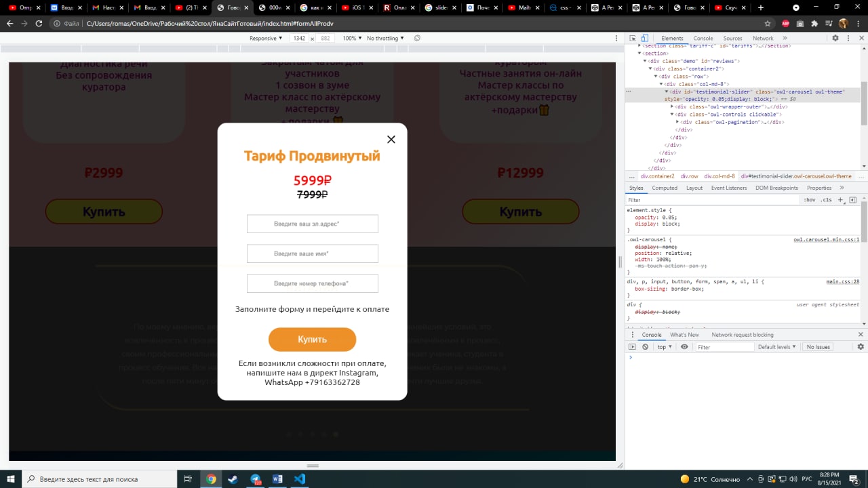
Task: Open the main.css:28 source link
Action: [x=843, y=281]
